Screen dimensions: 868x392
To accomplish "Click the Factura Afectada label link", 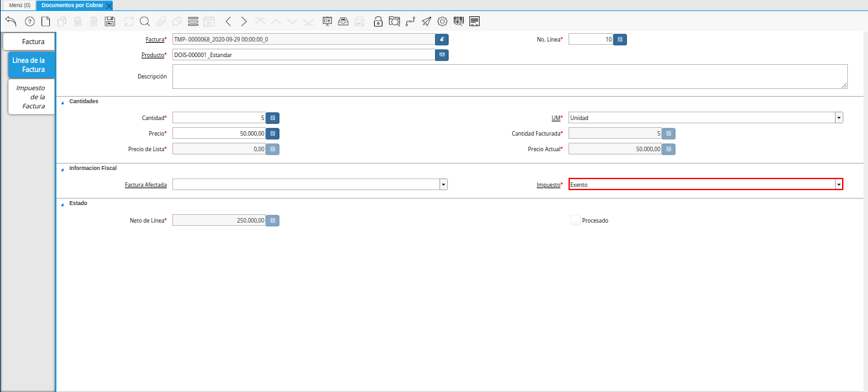I will pyautogui.click(x=146, y=185).
